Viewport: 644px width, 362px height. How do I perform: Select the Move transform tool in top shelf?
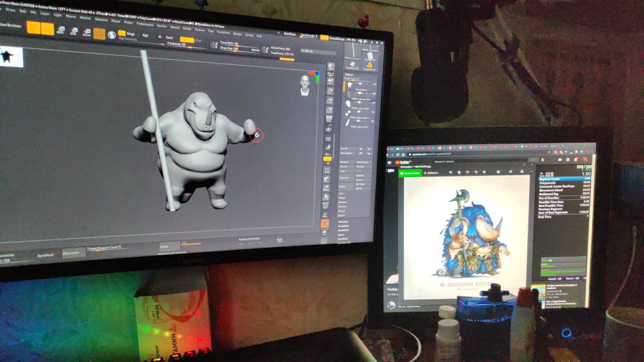point(60,30)
